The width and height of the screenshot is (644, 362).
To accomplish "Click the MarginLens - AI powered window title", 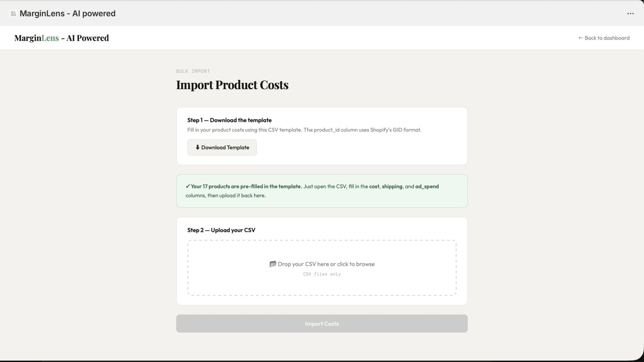I will [x=68, y=13].
